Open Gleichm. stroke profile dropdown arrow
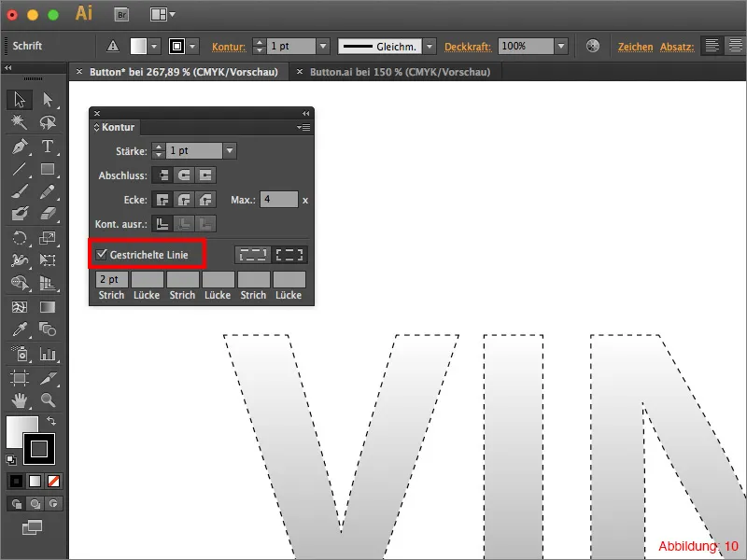 pos(430,46)
